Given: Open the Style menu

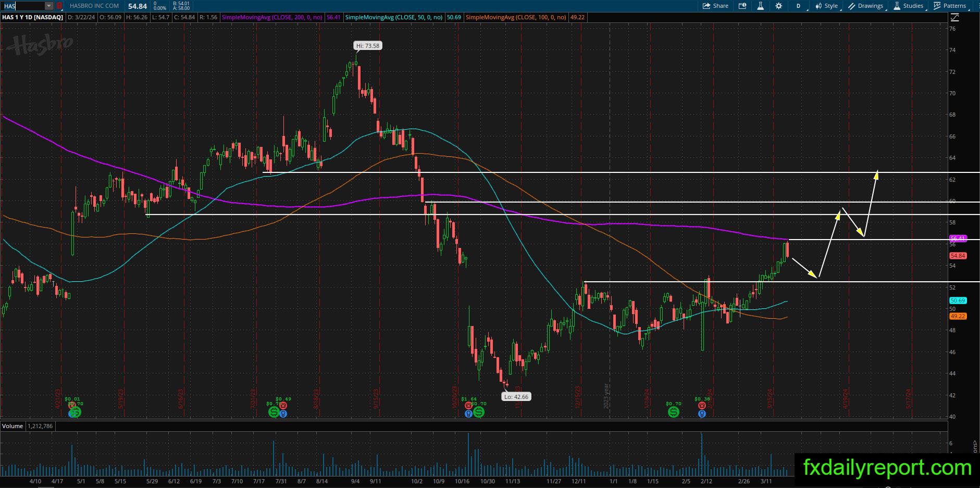Looking at the screenshot, I should (827, 6).
